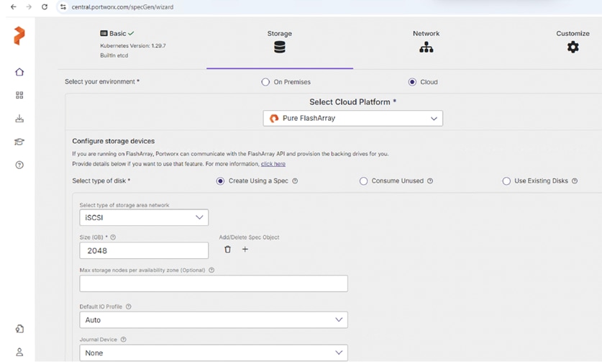This screenshot has width=602, height=364.
Task: Click the Customize gear icon
Action: click(x=573, y=47)
